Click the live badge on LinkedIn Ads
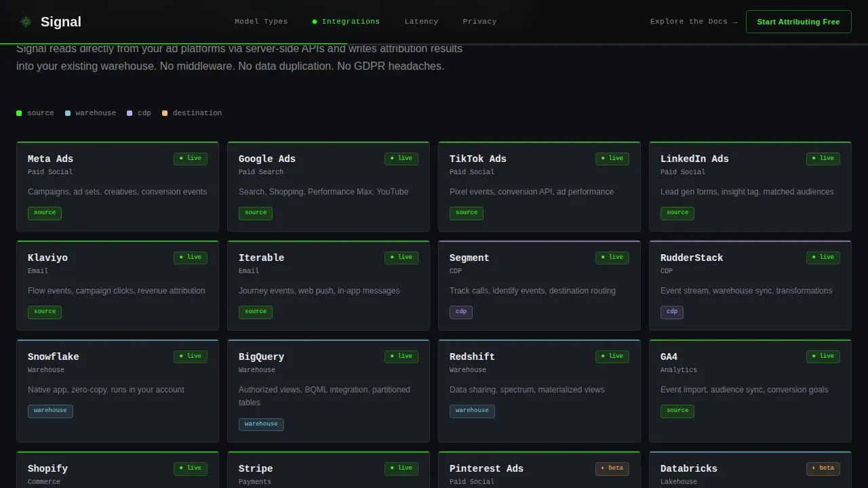 [x=823, y=159]
